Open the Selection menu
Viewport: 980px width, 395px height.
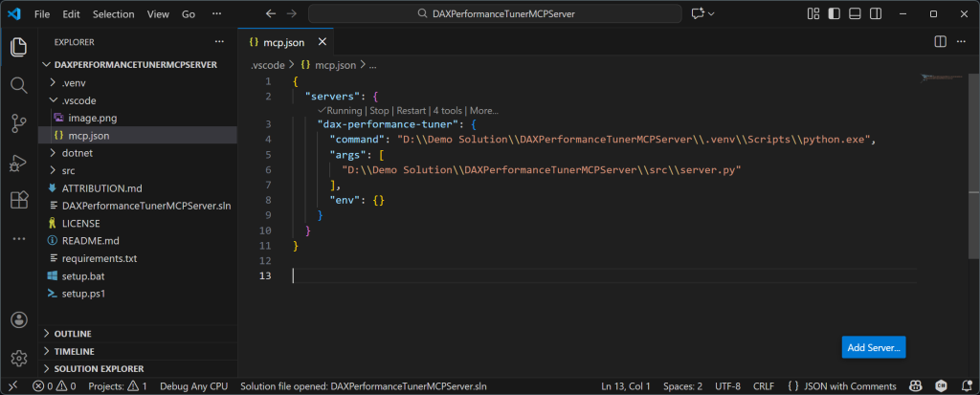click(x=113, y=14)
